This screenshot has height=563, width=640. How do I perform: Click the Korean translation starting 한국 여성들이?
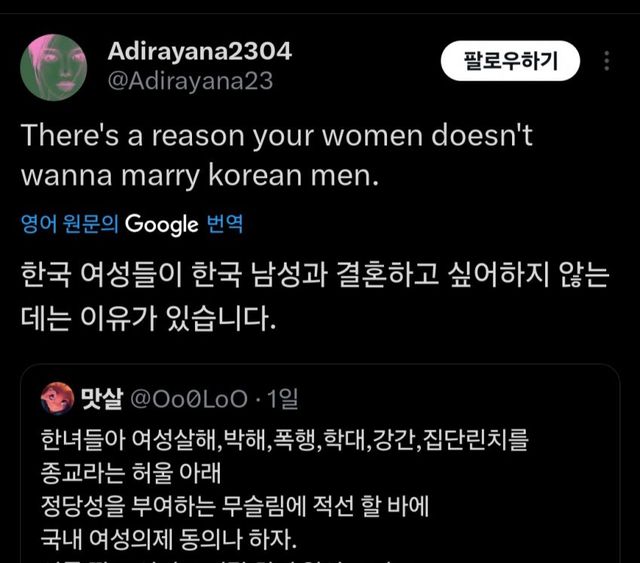point(315,275)
